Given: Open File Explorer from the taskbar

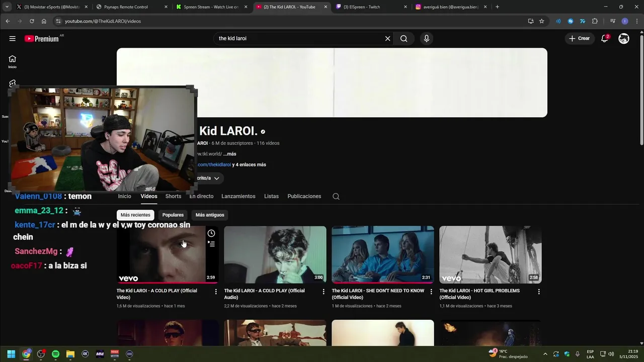Looking at the screenshot, I should click(70, 354).
